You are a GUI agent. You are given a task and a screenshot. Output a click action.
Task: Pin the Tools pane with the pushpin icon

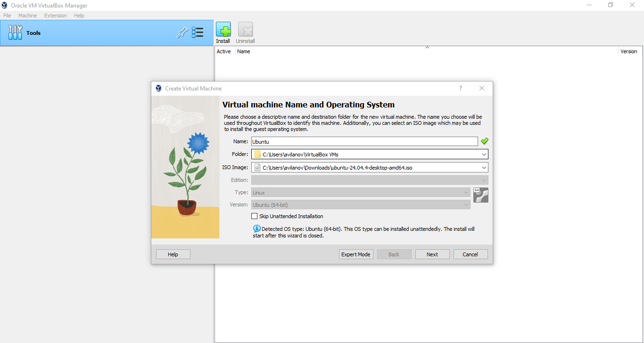click(x=182, y=33)
